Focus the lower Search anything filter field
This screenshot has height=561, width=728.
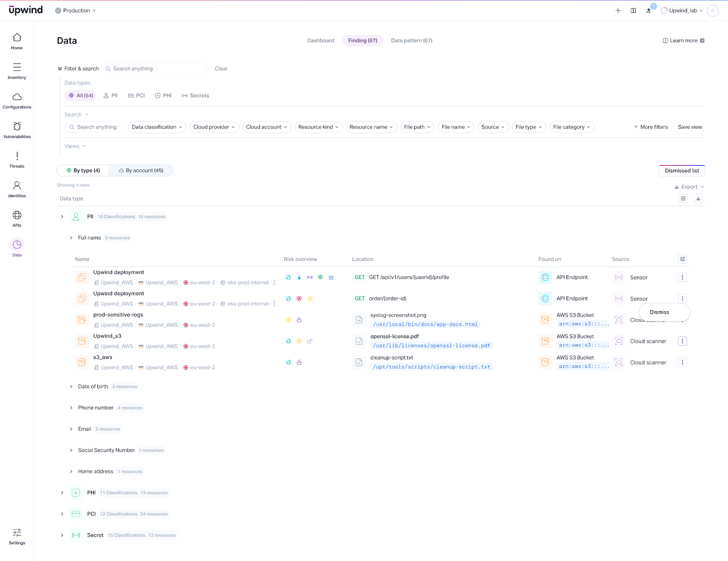click(95, 127)
